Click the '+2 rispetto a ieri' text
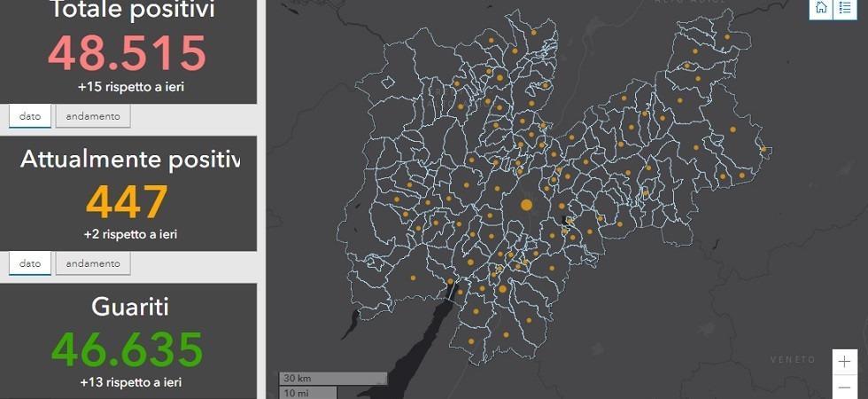Image resolution: width=868 pixels, height=399 pixels. (130, 234)
